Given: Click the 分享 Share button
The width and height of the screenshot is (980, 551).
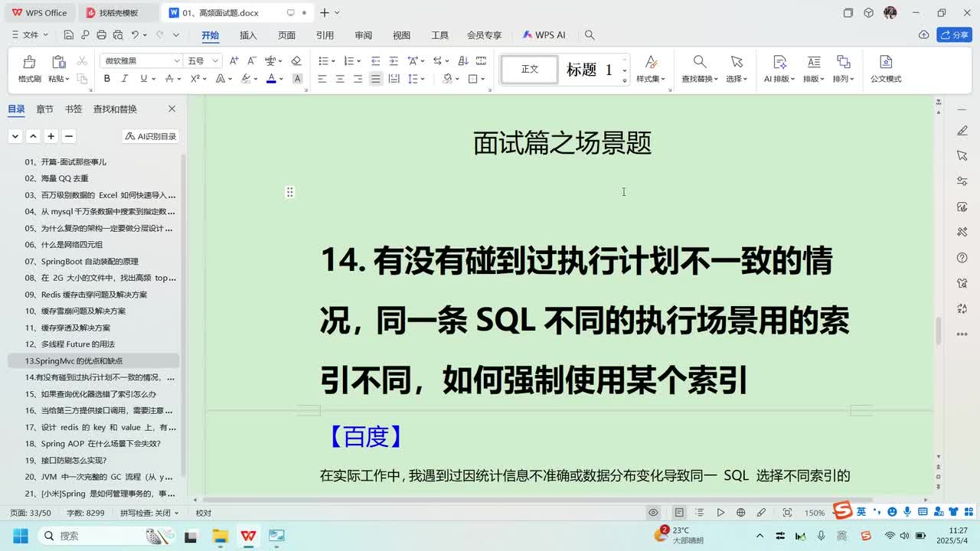Looking at the screenshot, I should pyautogui.click(x=954, y=35).
